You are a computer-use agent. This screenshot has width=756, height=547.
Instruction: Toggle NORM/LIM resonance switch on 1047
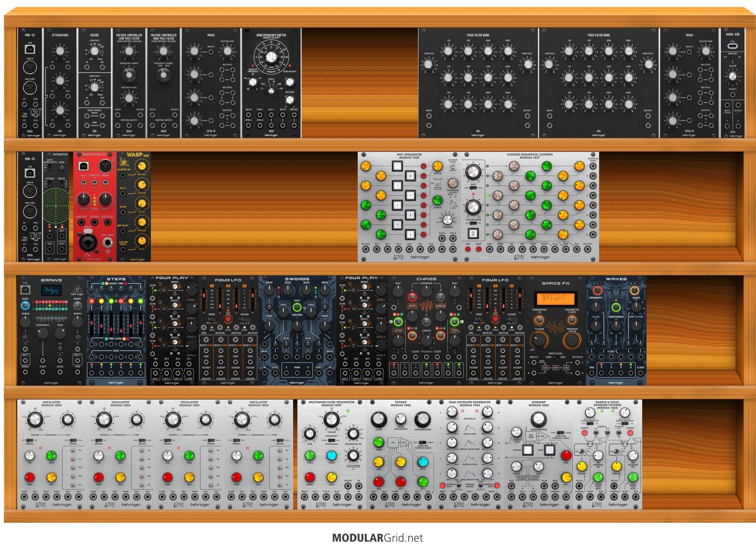point(331,440)
